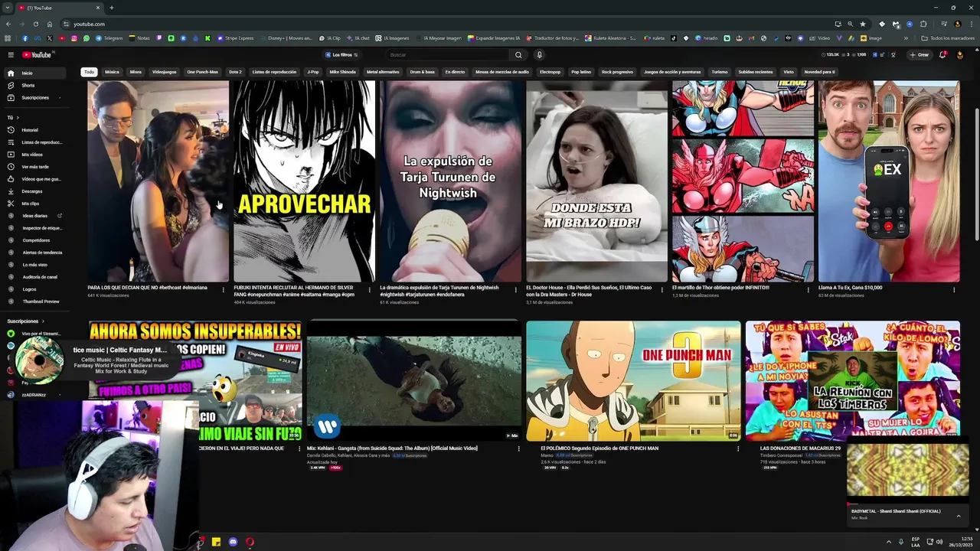Click the Buscar search field
This screenshot has width=980, height=551.
[448, 55]
